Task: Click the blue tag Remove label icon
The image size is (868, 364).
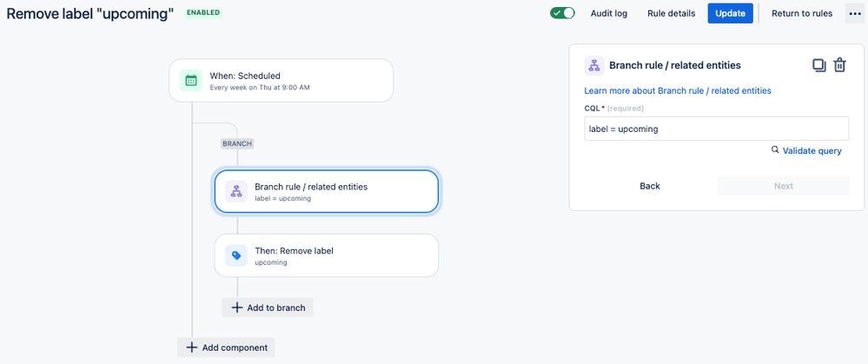Action: point(236,255)
